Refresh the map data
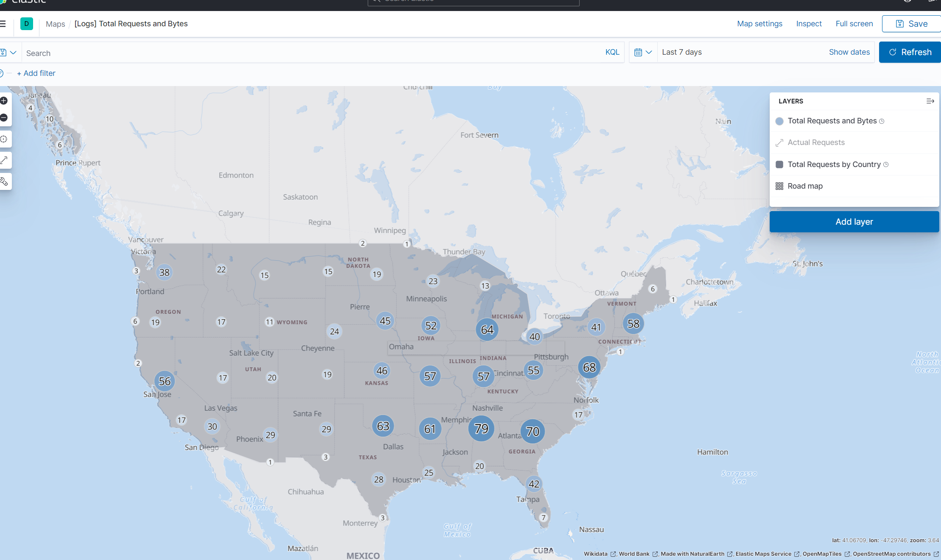The height and width of the screenshot is (560, 941). 910,52
